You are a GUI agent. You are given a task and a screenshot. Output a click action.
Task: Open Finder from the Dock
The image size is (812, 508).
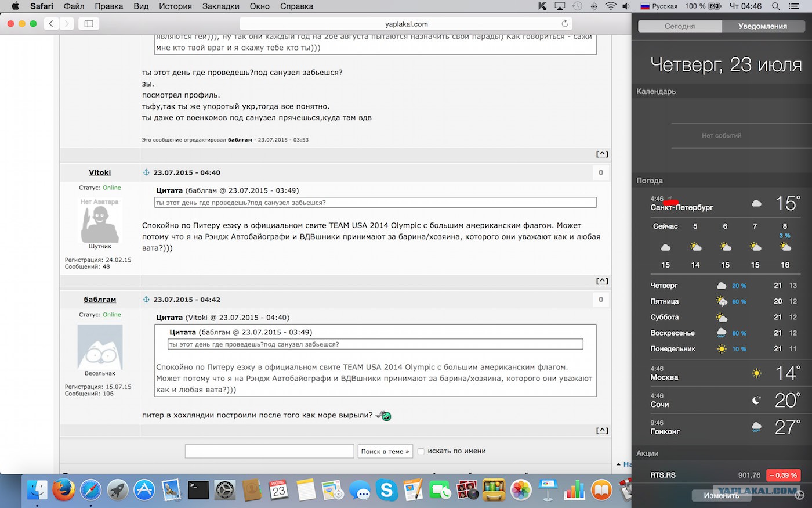click(37, 491)
